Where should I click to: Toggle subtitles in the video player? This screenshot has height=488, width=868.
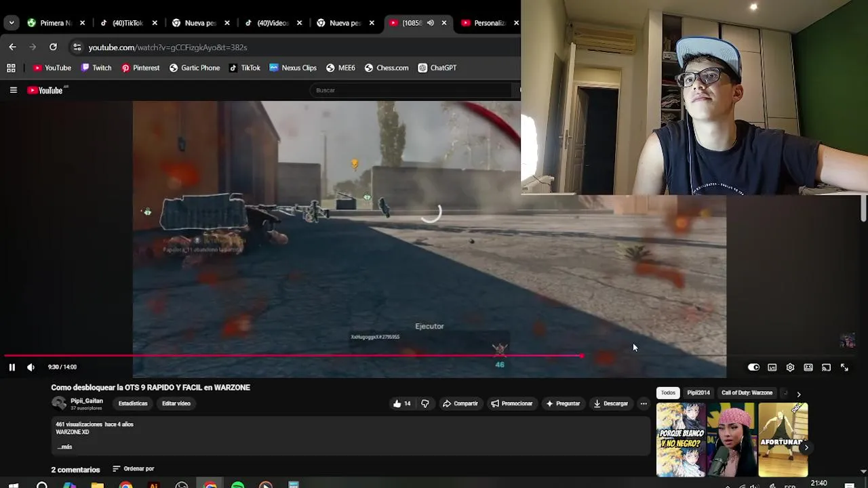[x=772, y=367]
